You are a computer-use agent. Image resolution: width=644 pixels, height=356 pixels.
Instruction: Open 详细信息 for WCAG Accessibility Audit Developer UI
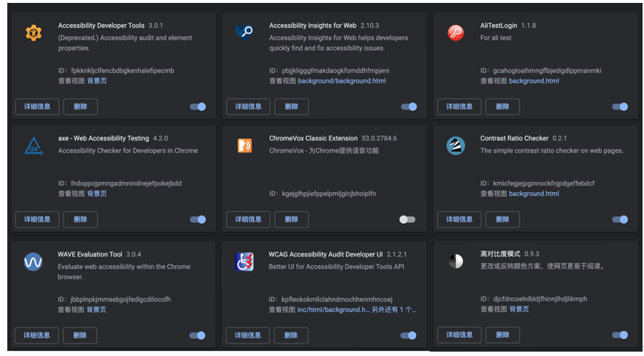click(248, 335)
